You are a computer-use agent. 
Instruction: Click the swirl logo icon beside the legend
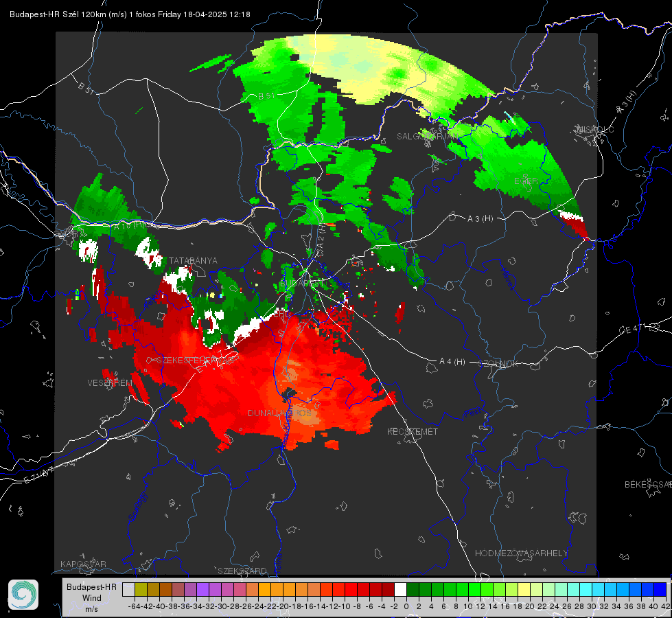coord(23,595)
